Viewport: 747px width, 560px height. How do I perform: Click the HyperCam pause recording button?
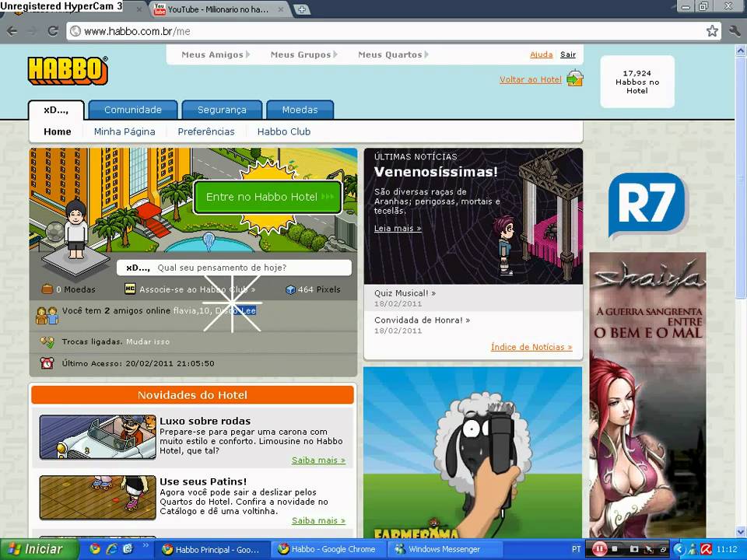599,549
